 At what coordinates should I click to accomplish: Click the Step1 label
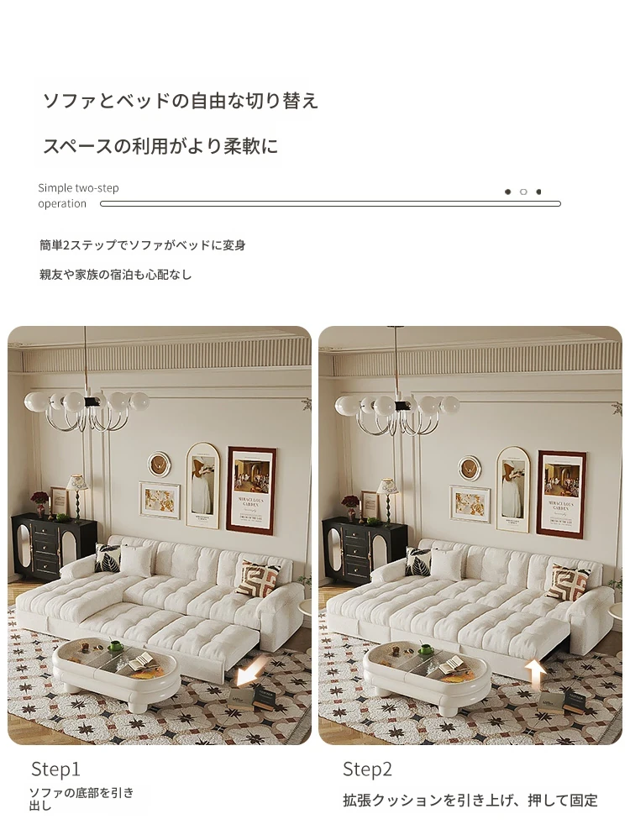55,769
